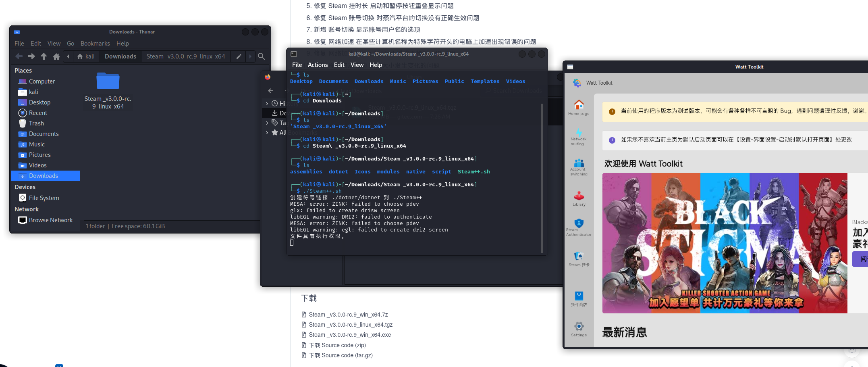Expand History row in Firefox Library
Image resolution: width=868 pixels, height=367 pixels.
pyautogui.click(x=267, y=104)
